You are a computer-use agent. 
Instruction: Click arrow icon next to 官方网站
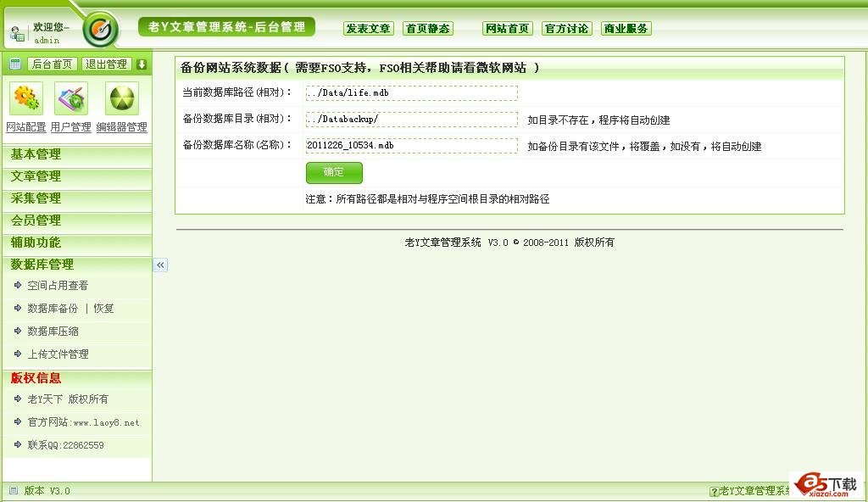click(x=18, y=421)
